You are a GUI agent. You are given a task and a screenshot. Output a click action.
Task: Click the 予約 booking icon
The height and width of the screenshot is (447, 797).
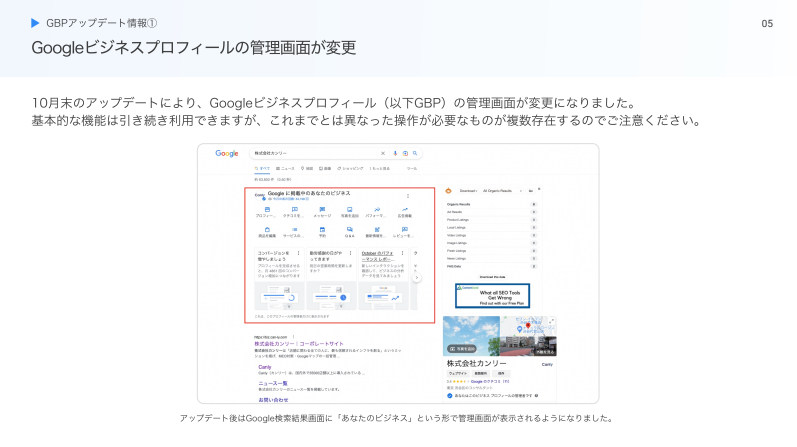[322, 230]
